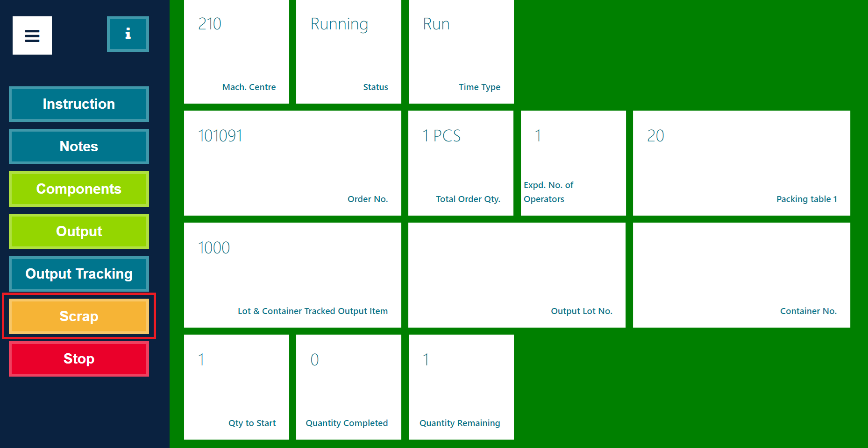
Task: Click the Packing table 1 tile
Action: (741, 163)
